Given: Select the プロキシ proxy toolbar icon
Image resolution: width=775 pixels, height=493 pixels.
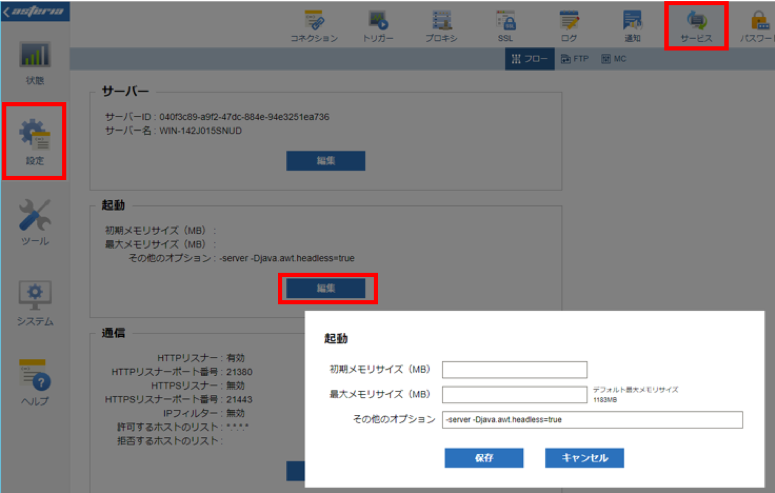Looking at the screenshot, I should tap(441, 26).
